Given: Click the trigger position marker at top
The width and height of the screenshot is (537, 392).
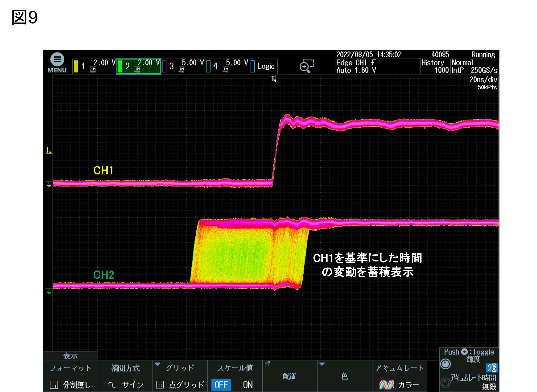Looking at the screenshot, I should (274, 79).
